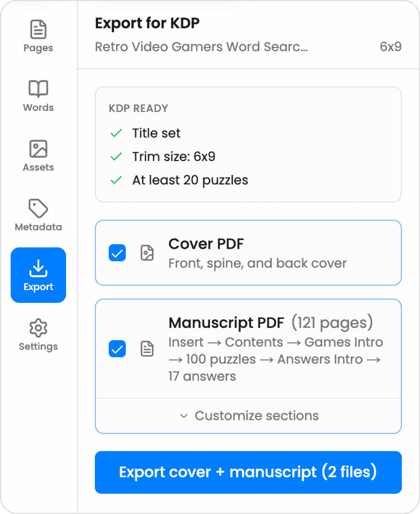Click the 121 pages count text
420x514 pixels.
(x=332, y=322)
